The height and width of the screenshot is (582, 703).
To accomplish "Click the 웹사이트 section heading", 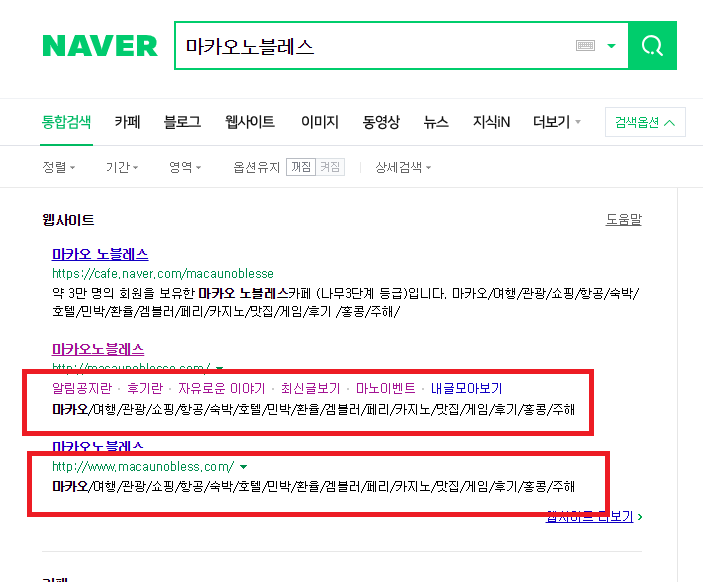I will pyautogui.click(x=68, y=220).
